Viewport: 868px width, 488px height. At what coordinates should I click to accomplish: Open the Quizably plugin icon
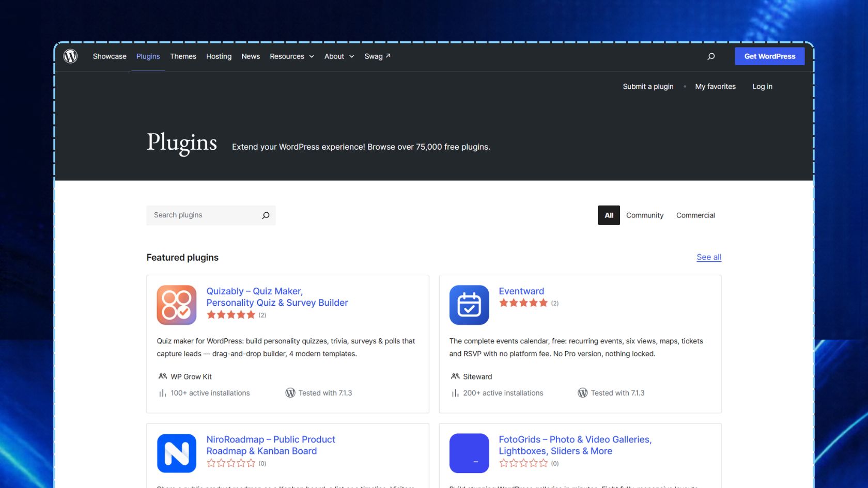click(177, 305)
